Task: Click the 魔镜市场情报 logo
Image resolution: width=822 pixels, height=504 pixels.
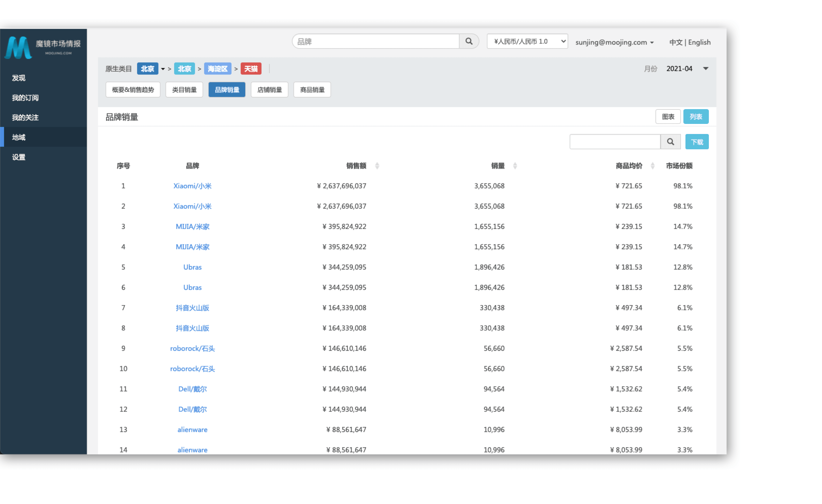Action: [43, 47]
